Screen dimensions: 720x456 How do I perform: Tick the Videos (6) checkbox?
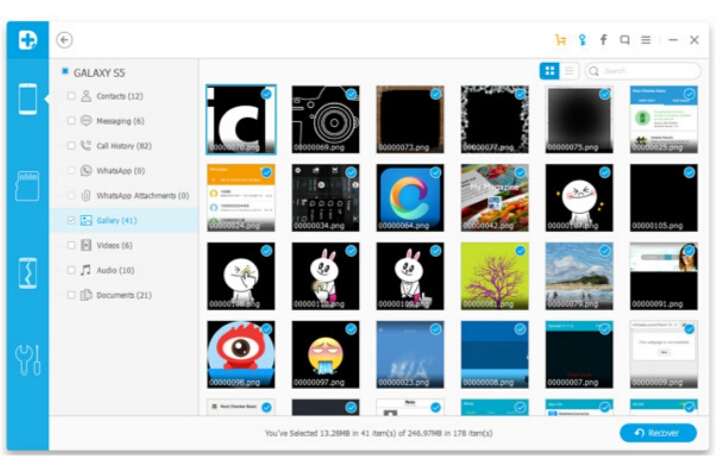[71, 245]
